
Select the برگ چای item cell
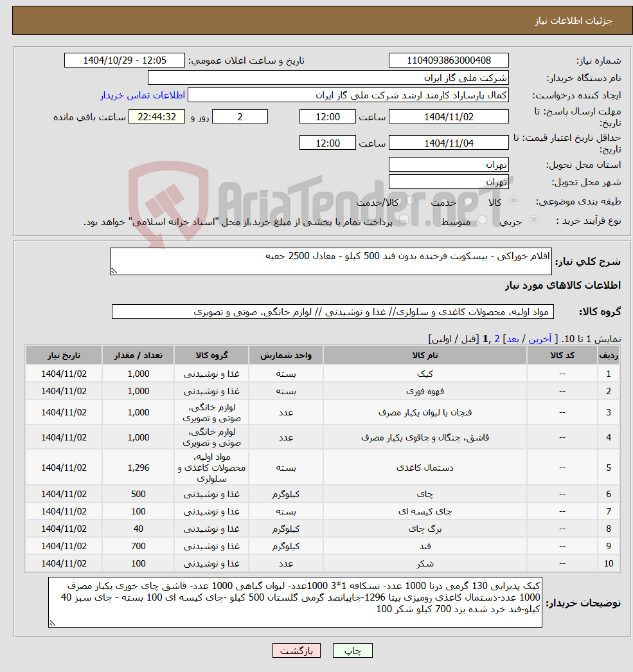click(425, 529)
